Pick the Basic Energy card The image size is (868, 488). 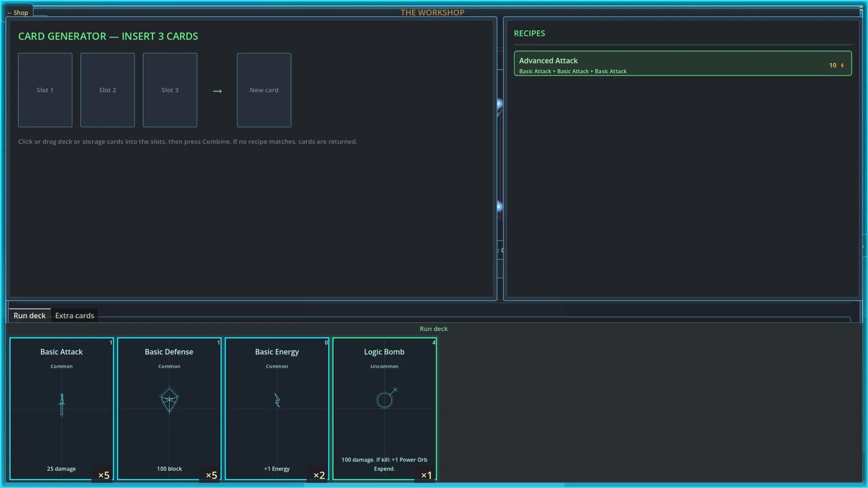[277, 408]
